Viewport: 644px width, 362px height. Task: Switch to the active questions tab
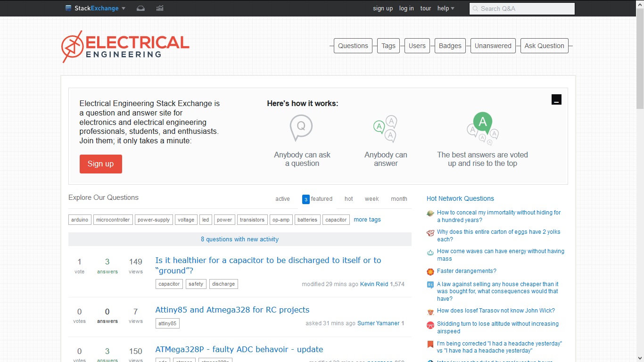tap(282, 199)
